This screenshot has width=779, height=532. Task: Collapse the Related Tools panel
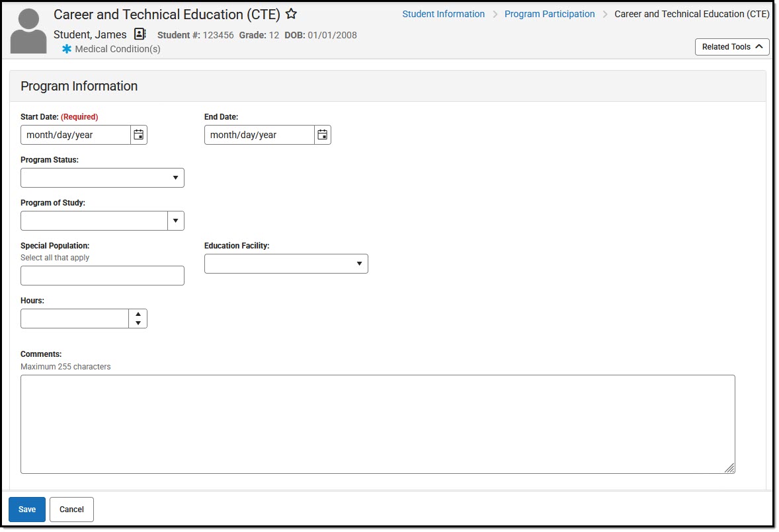pyautogui.click(x=732, y=46)
